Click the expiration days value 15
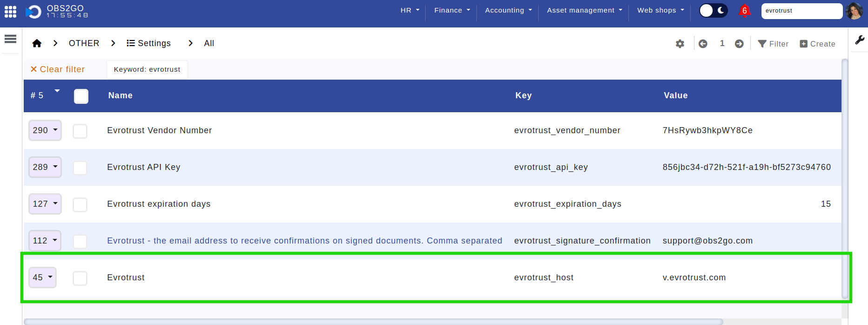Screen dimensions: 868x325 (x=826, y=204)
